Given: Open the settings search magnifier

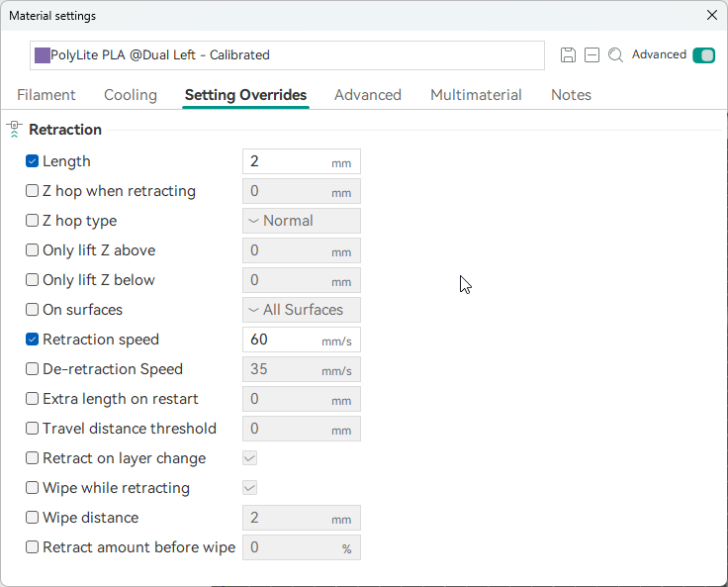Looking at the screenshot, I should tap(615, 55).
